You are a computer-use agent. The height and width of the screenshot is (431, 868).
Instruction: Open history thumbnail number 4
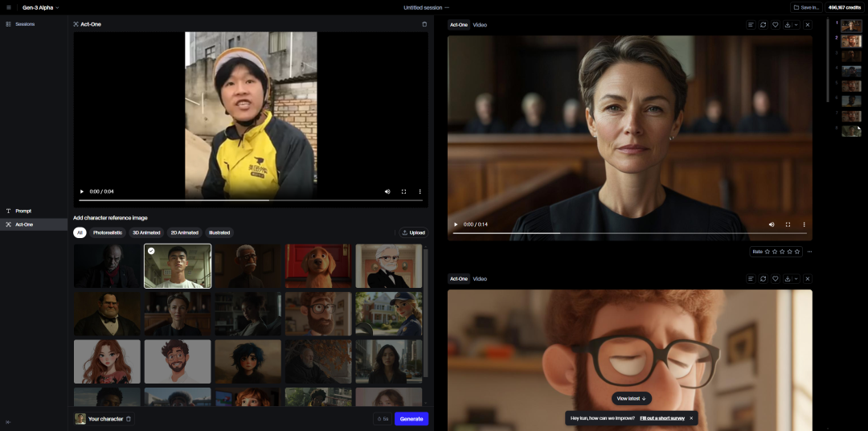(851, 71)
